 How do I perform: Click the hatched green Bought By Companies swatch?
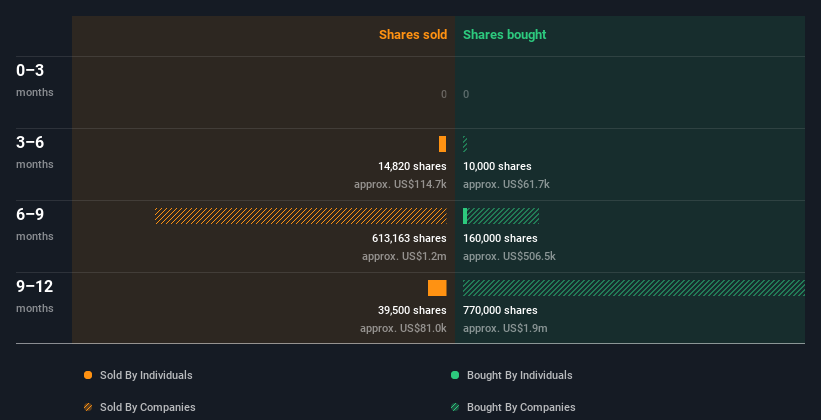pos(455,407)
